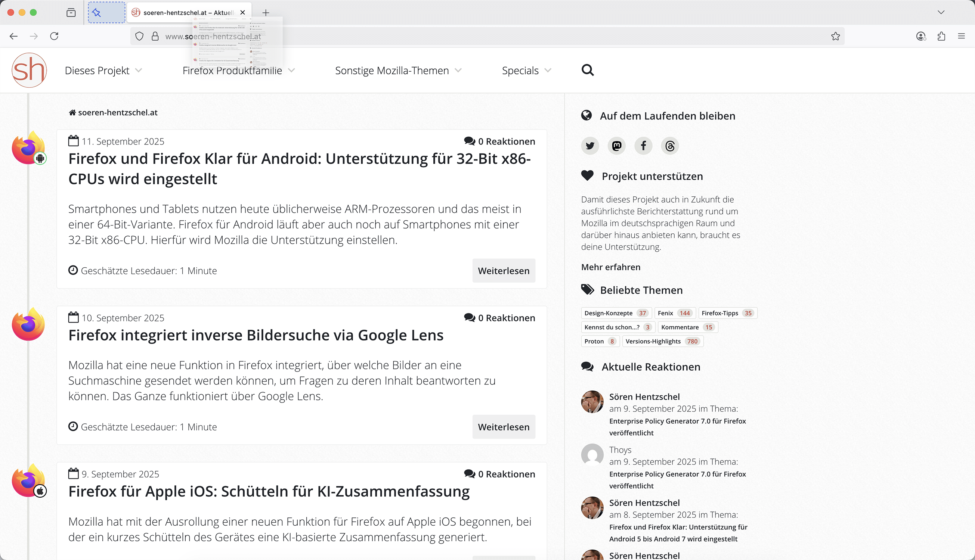This screenshot has width=975, height=560.
Task: Open 0 Reaktionen on 9. September article
Action: [499, 474]
